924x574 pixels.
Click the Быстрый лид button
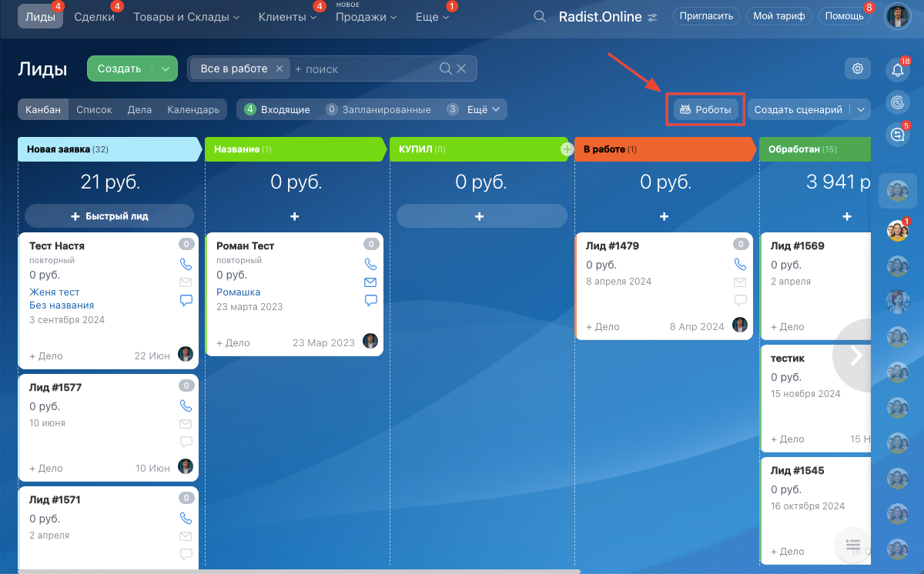[x=109, y=216]
